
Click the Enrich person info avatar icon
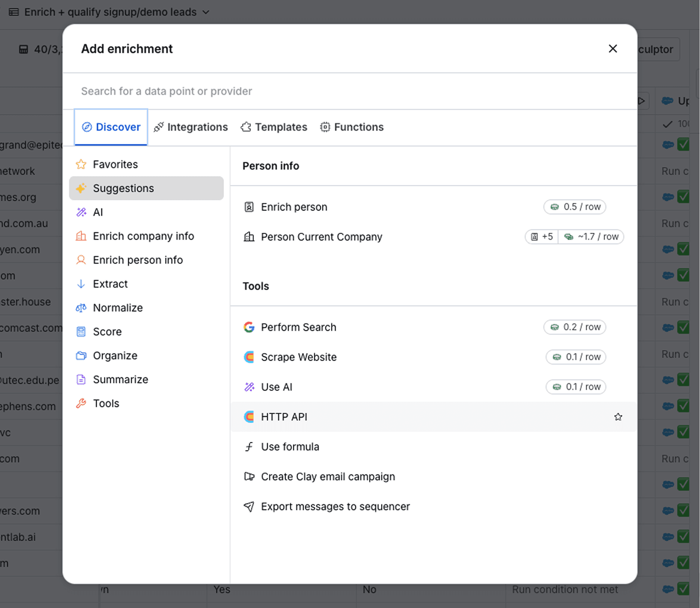tap(81, 260)
